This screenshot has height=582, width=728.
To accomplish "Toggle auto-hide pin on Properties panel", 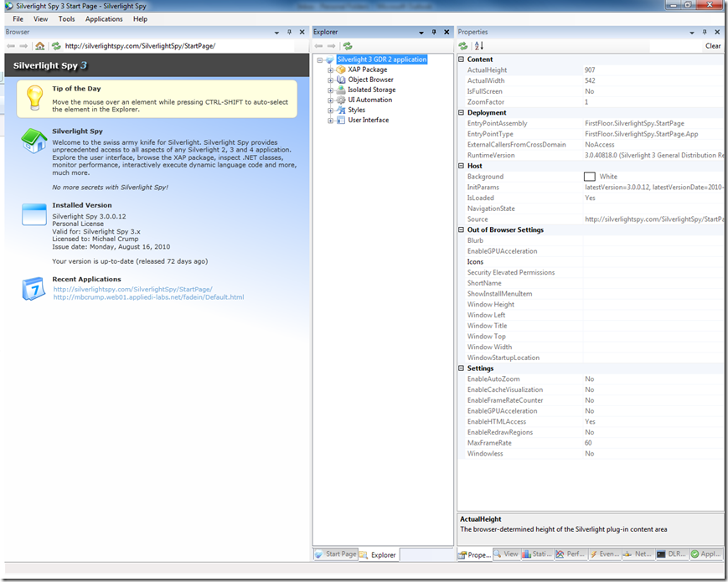I will 705,32.
